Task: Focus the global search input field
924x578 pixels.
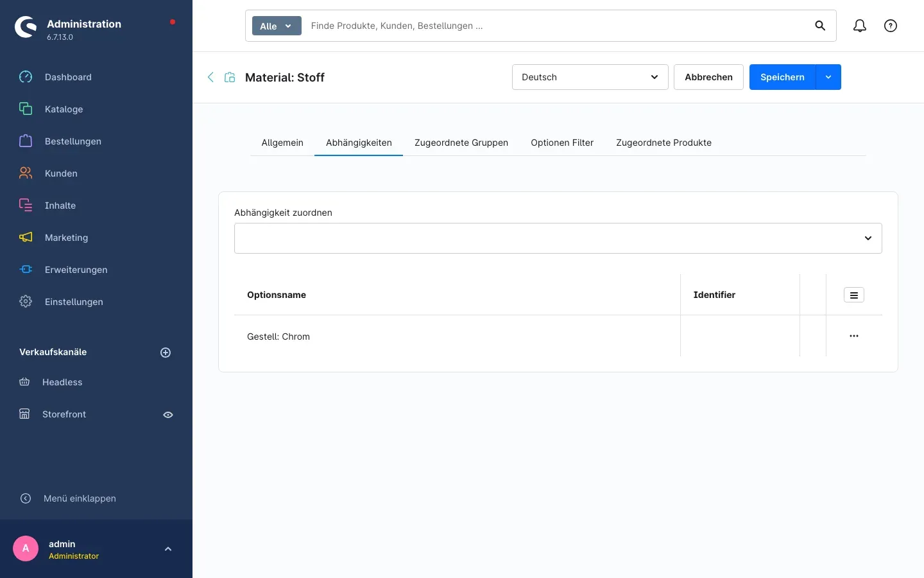Action: [555, 26]
